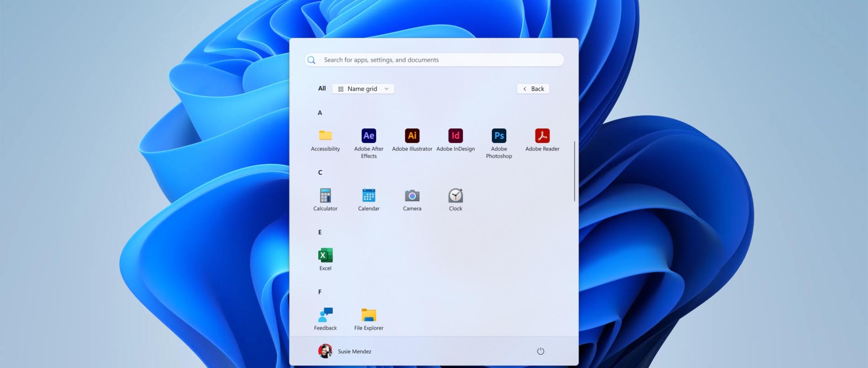Open the Name grid view dropdown
Screen dimensions: 868x368
pos(363,89)
